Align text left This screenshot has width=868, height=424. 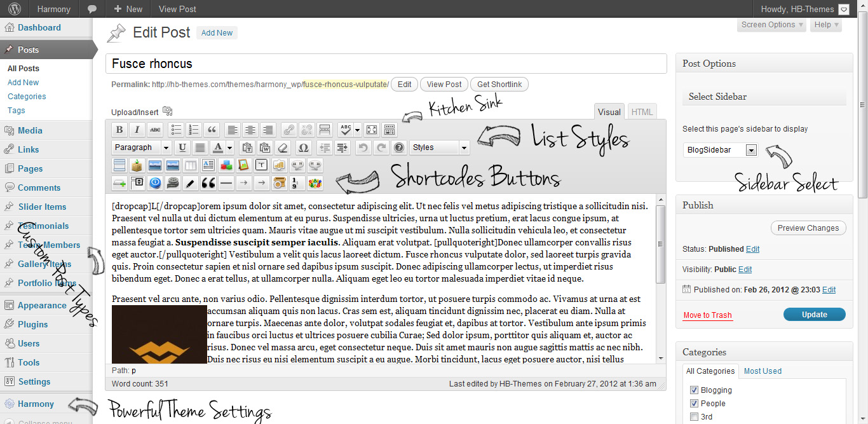pos(233,130)
